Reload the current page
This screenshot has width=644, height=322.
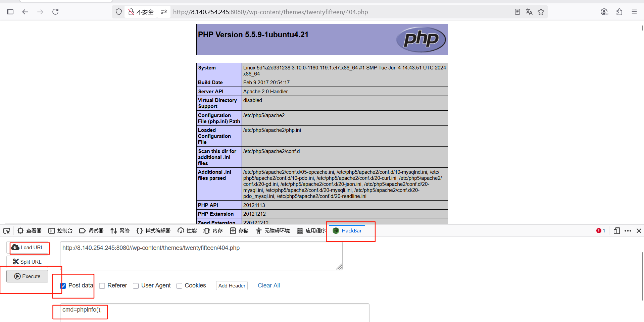click(55, 12)
